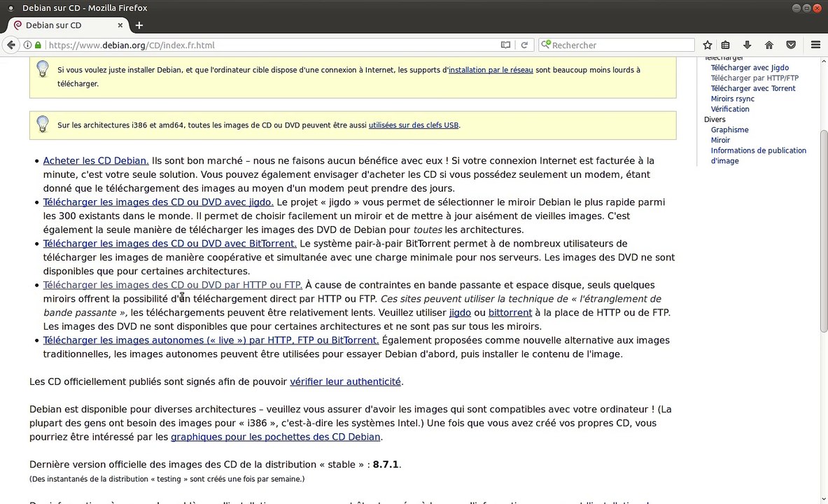This screenshot has width=828, height=504.
Task: Open Télécharger images avec jigdo link
Action: point(158,202)
